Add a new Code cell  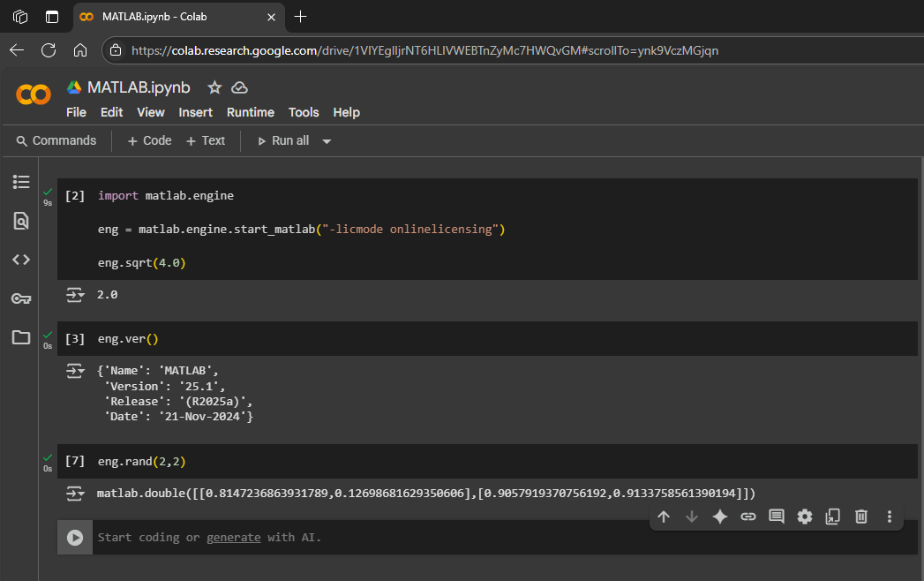pyautogui.click(x=149, y=140)
